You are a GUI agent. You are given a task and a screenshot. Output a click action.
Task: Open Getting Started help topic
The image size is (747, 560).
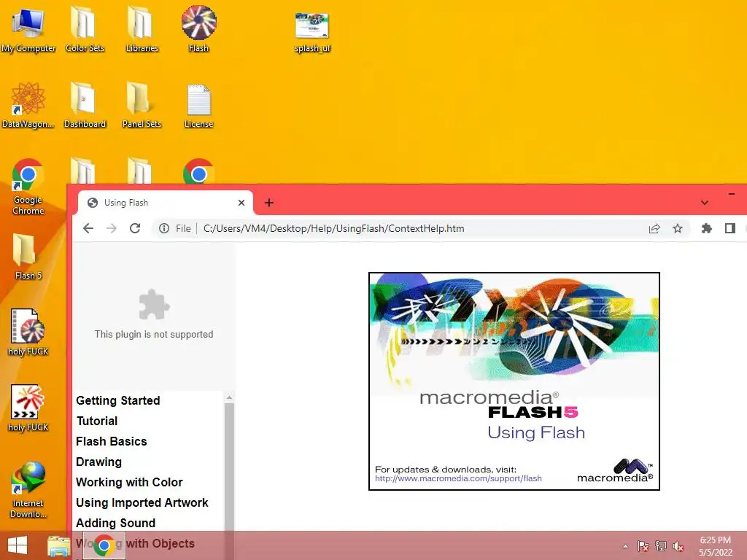click(x=118, y=400)
